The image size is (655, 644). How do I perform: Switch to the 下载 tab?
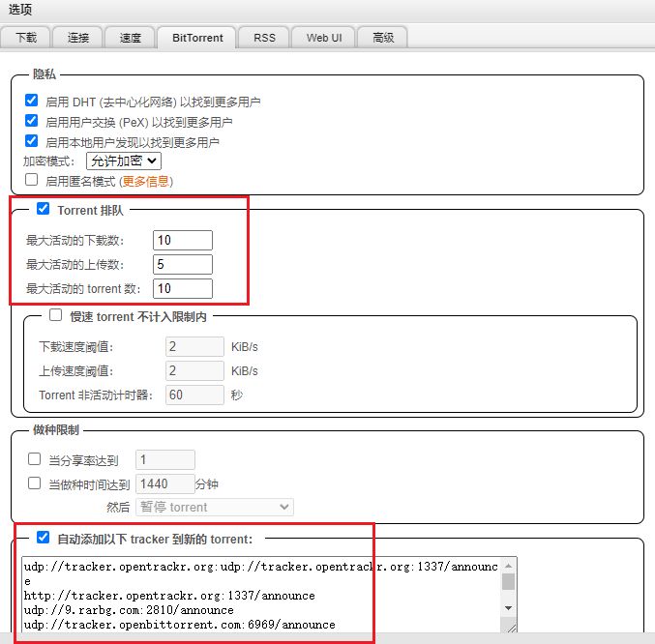pos(26,38)
